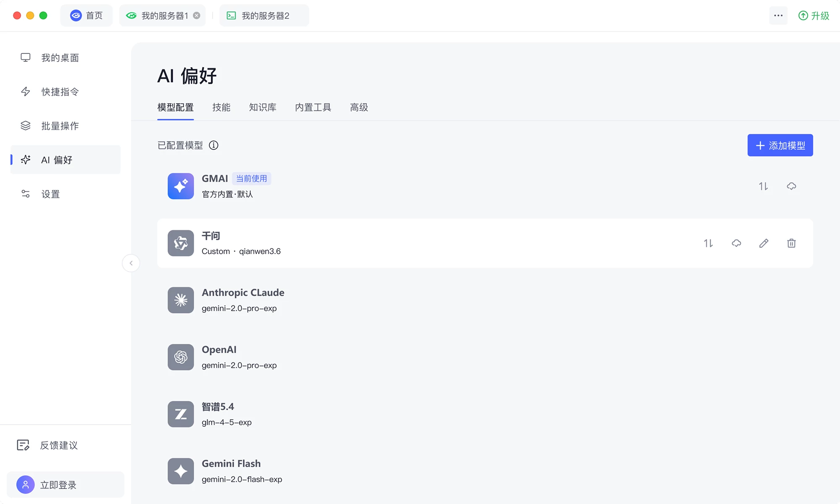Click the green upgrade arrow icon
The width and height of the screenshot is (840, 504).
[x=803, y=16]
